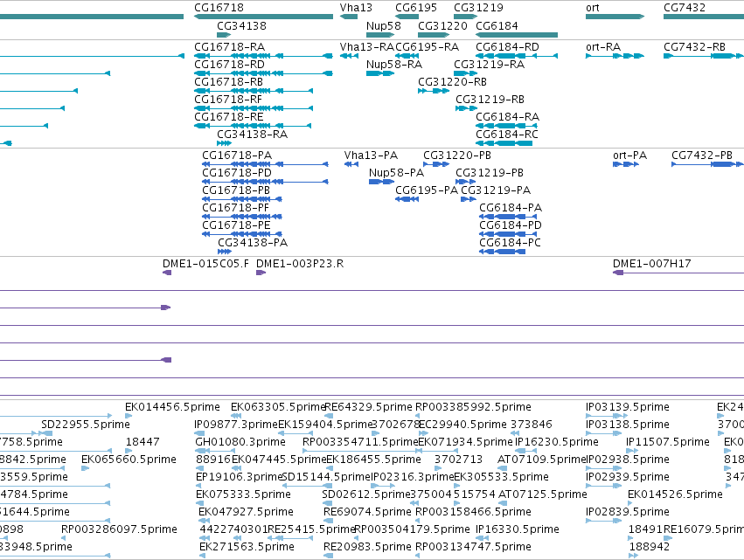This screenshot has height=560, width=744.
Task: Open transcript Nup58-RA label
Action: click(x=394, y=65)
